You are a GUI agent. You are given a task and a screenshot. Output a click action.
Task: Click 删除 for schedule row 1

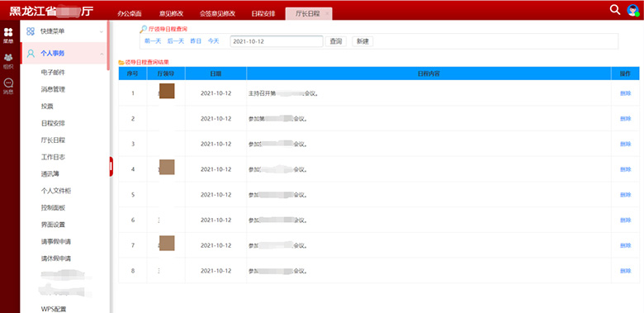pos(626,93)
